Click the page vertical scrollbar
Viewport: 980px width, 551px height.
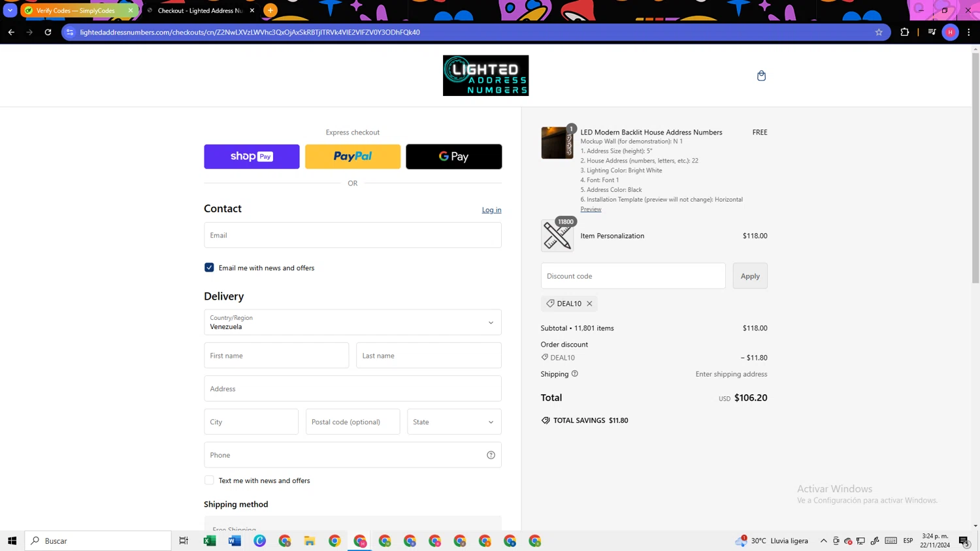pos(975,168)
